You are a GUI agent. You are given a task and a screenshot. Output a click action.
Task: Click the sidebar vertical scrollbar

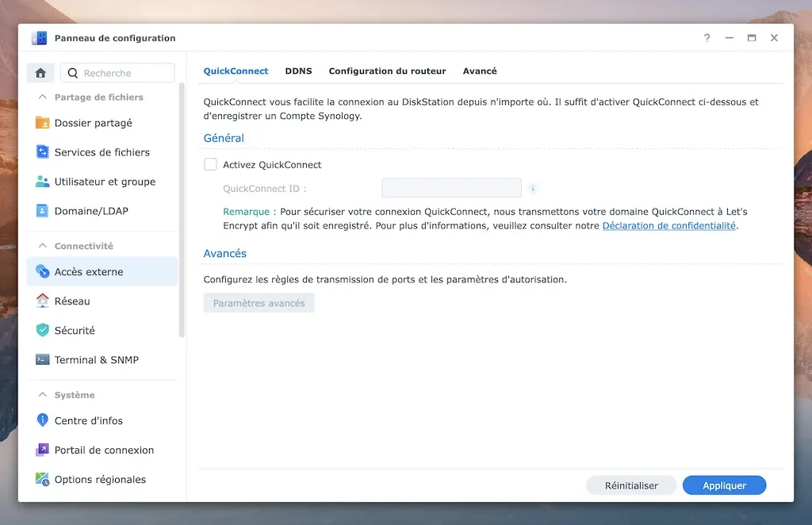point(182,214)
